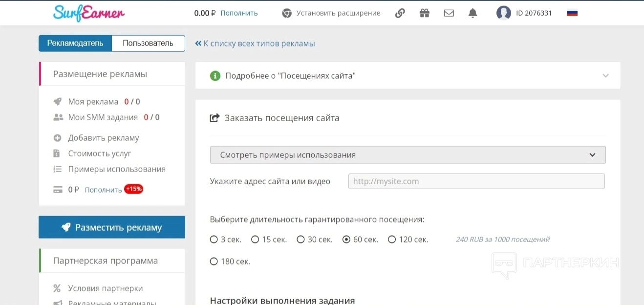Viewport: 644px width, 305px height.
Task: Click Партнерская программа section header
Action: pos(106,261)
